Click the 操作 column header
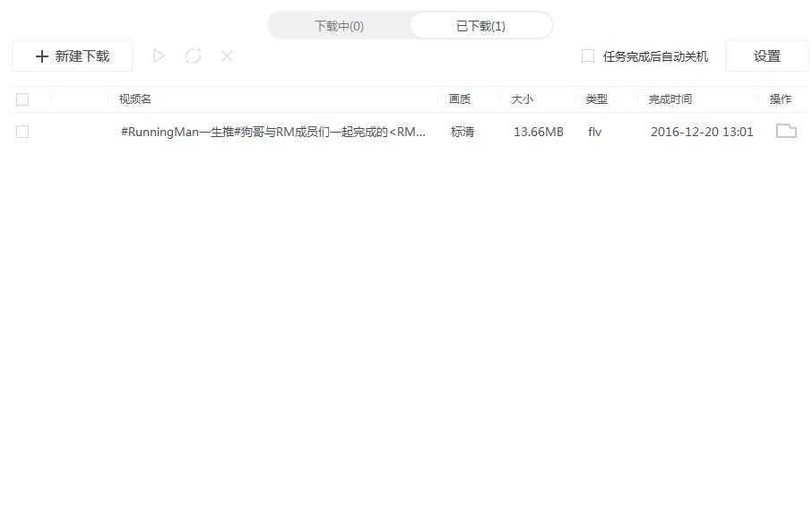The height and width of the screenshot is (524, 812). tap(780, 99)
